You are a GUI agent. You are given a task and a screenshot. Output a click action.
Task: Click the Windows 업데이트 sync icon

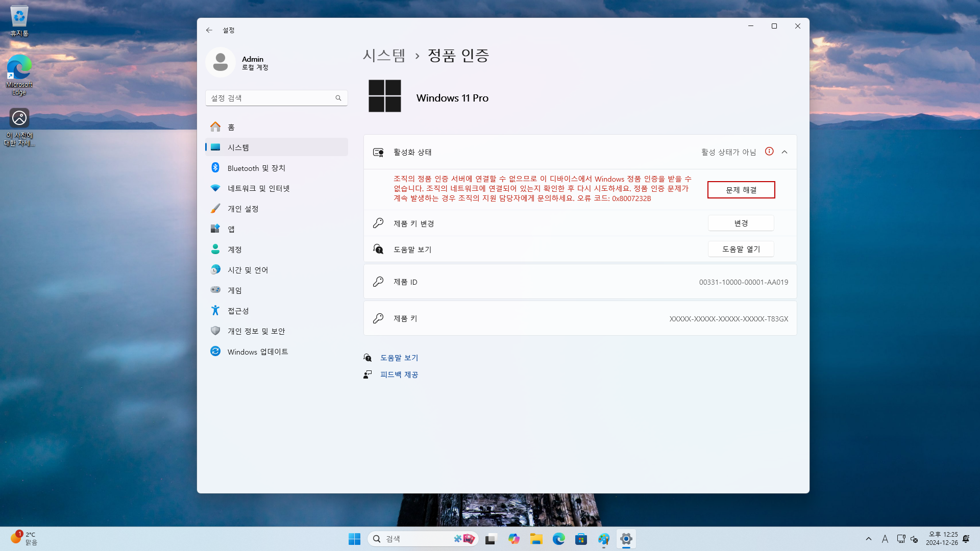215,351
